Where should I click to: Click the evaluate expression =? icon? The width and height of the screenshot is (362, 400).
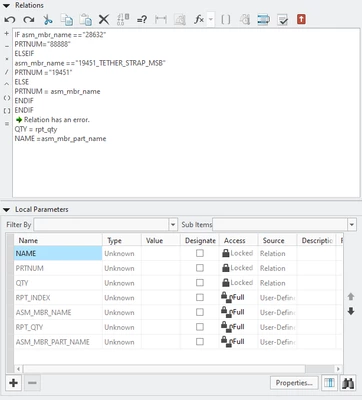(142, 20)
